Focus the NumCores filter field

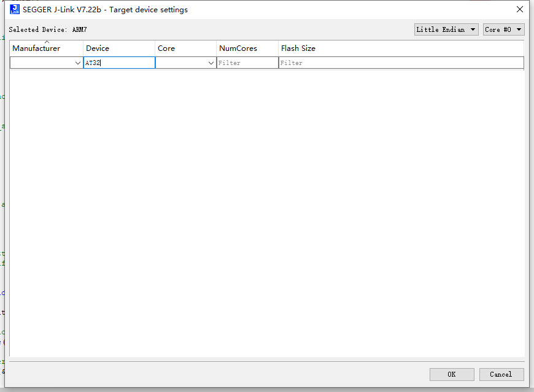click(247, 63)
